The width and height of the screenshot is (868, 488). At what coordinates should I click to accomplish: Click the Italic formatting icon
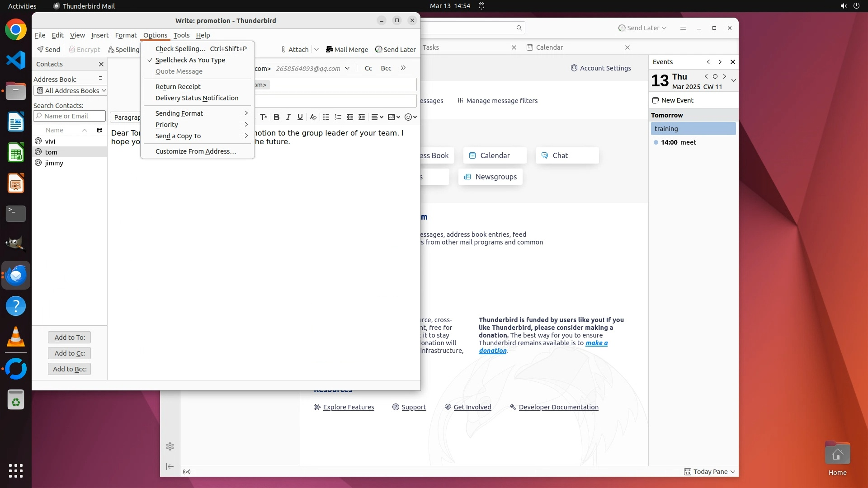(x=288, y=117)
